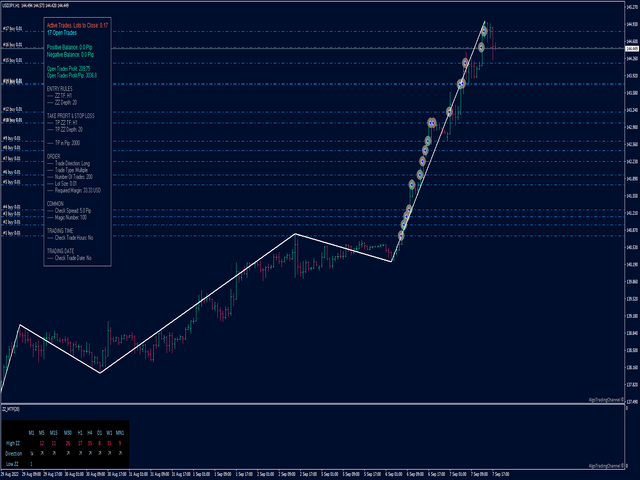
Task: Select the entry marker on the #8 buy line
Action: tap(425, 151)
